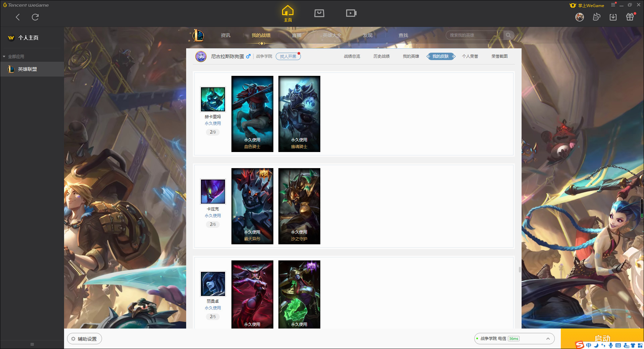Switch to the 发现 tab
The height and width of the screenshot is (349, 644).
tap(368, 35)
